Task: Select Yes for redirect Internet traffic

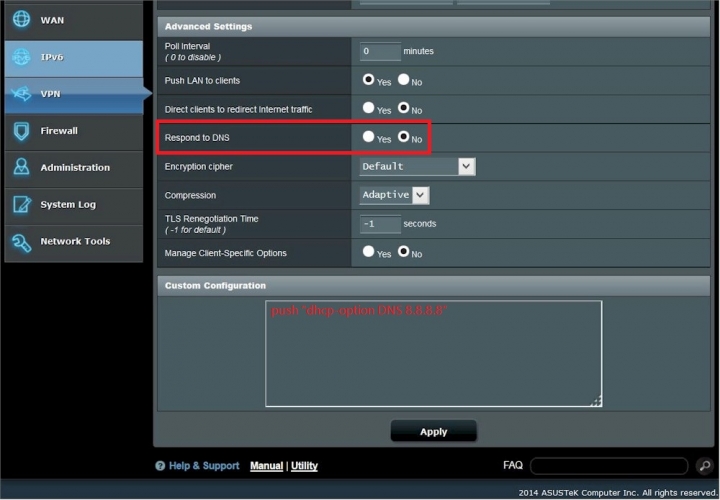Action: coord(368,107)
